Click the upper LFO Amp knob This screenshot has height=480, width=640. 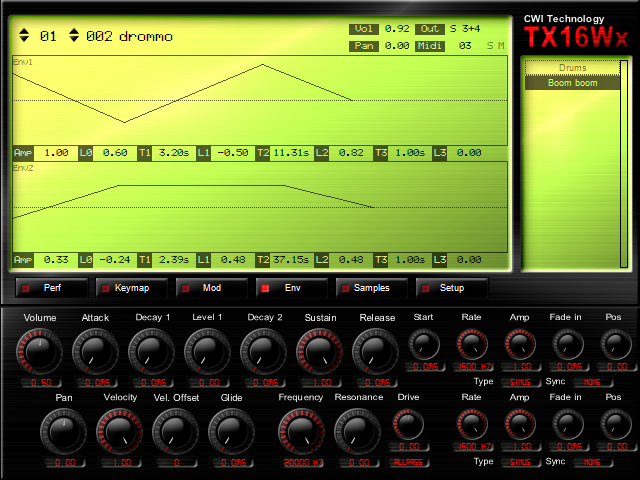[x=520, y=345]
